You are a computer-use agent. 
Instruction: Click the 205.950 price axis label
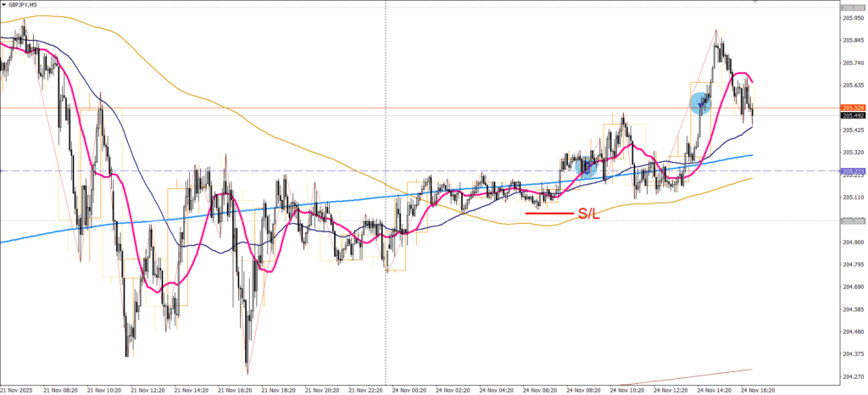852,18
